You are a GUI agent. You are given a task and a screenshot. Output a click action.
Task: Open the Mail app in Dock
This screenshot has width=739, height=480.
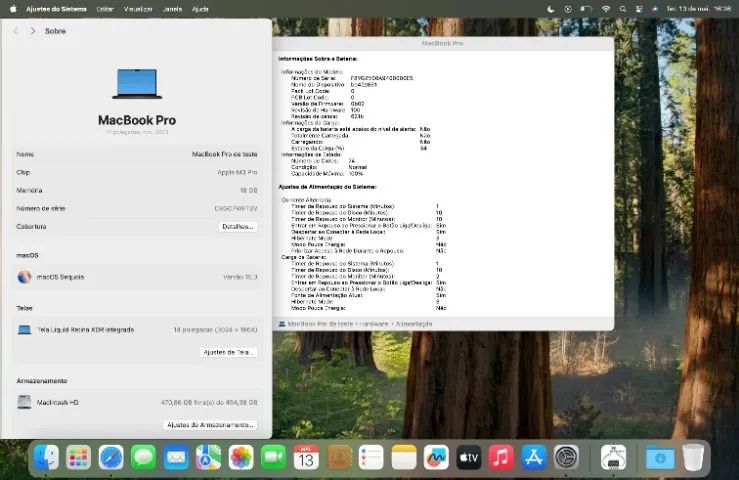click(176, 457)
